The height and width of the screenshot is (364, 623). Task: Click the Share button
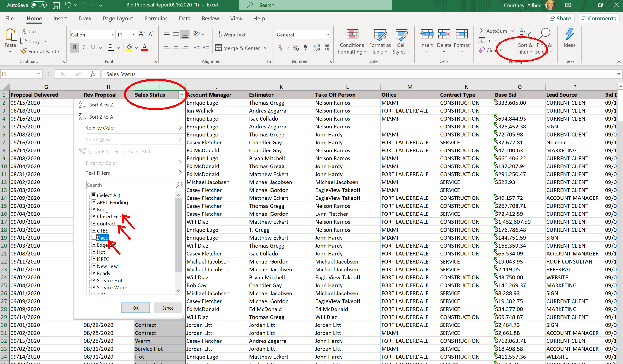(x=560, y=19)
